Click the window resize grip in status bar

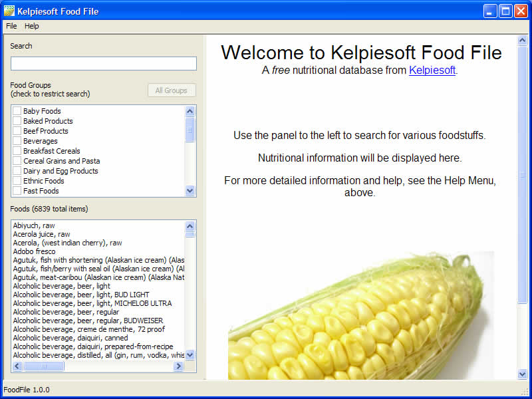[524, 391]
